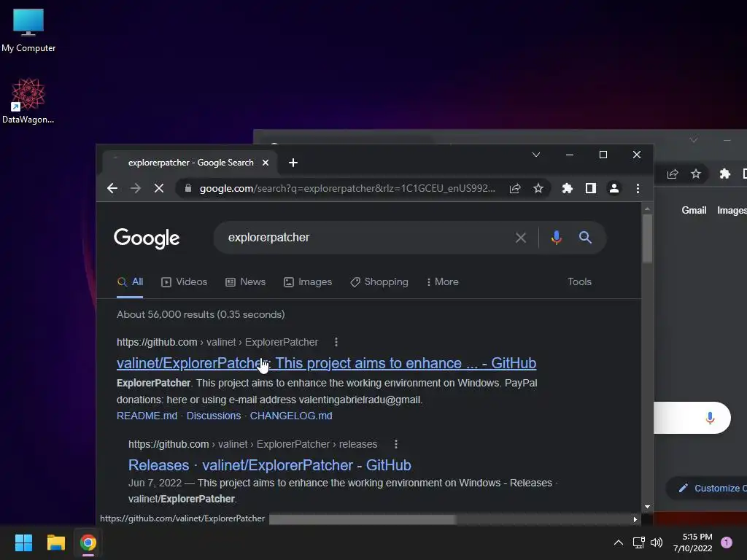Open tab search dropdown in front Chrome window
This screenshot has height=560, width=747.
[536, 155]
